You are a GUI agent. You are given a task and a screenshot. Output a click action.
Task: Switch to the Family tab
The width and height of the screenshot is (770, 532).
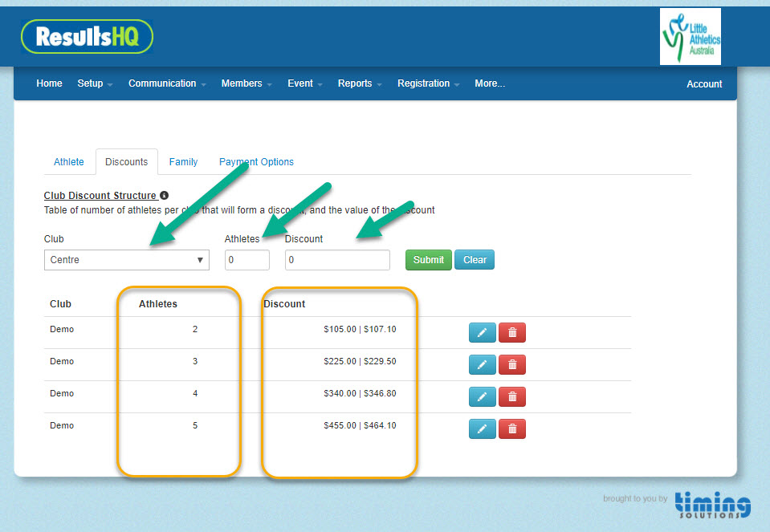click(x=183, y=161)
